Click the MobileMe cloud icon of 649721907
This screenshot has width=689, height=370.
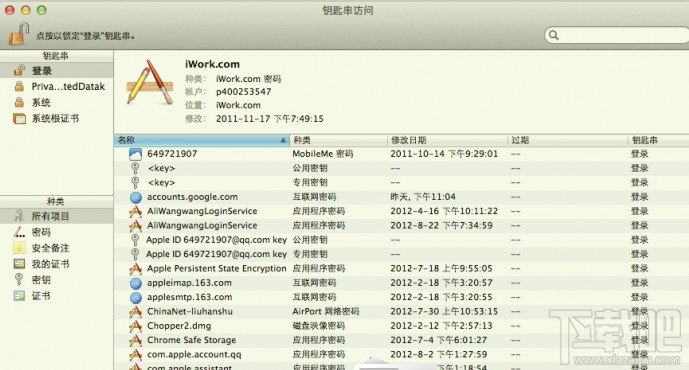coord(135,154)
